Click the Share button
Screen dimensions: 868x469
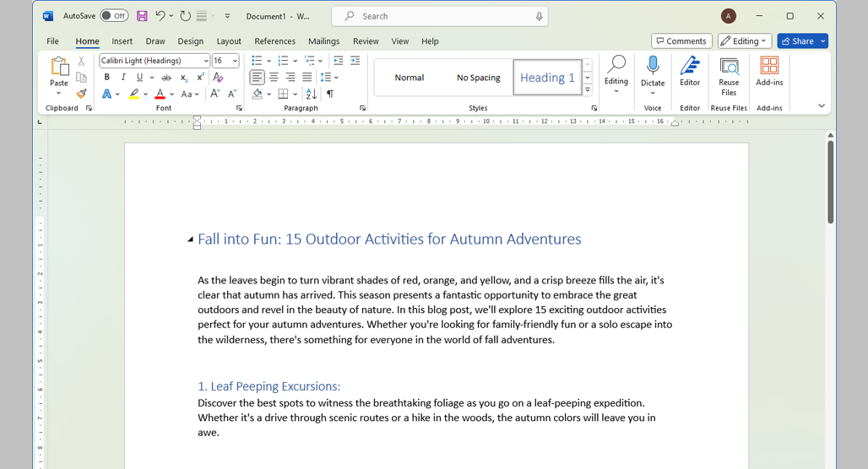coord(798,41)
